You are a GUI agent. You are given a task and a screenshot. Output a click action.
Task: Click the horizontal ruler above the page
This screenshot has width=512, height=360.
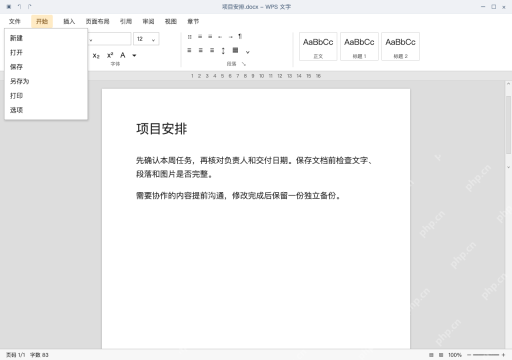pyautogui.click(x=256, y=76)
